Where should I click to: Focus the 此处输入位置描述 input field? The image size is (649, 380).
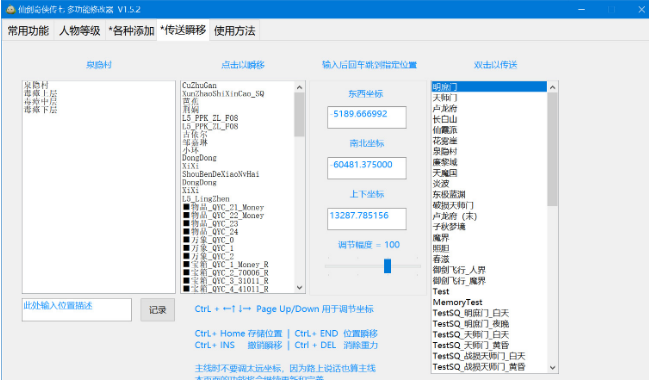click(x=77, y=310)
